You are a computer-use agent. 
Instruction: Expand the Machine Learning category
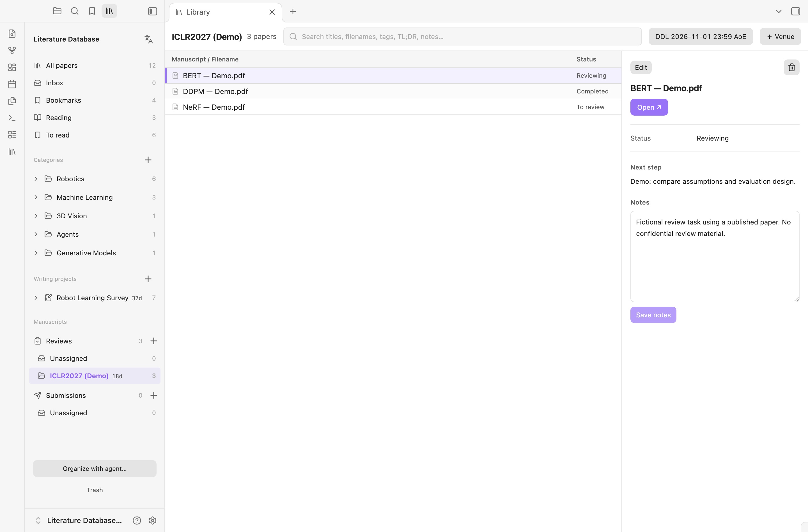[36, 197]
